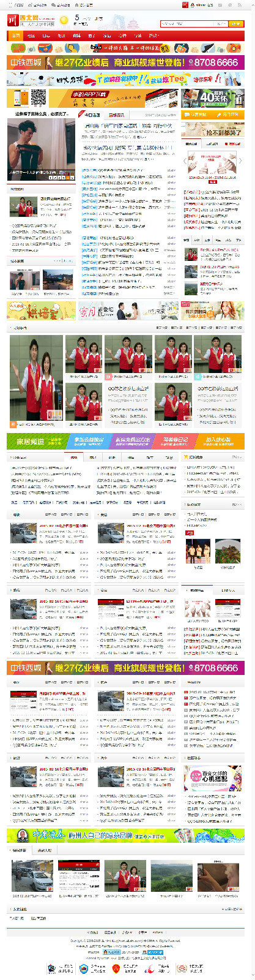The image size is (255, 980).
Task: Open the food dish thumbnail in the right sidebar
Action: click(x=227, y=551)
